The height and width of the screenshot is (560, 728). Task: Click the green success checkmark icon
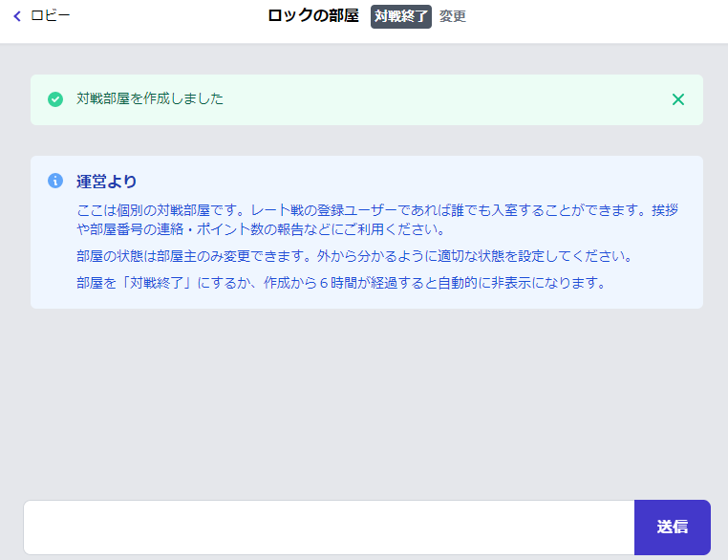pyautogui.click(x=55, y=99)
